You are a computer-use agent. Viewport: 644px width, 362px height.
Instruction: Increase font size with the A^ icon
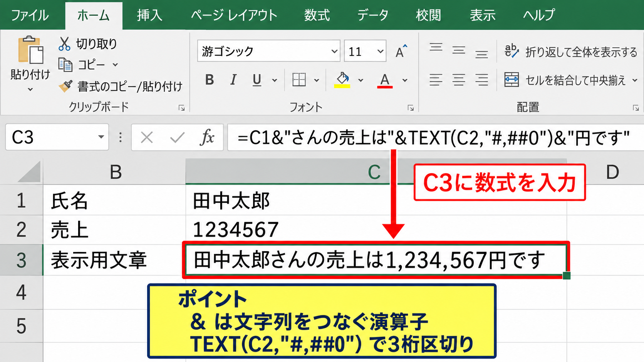[401, 51]
